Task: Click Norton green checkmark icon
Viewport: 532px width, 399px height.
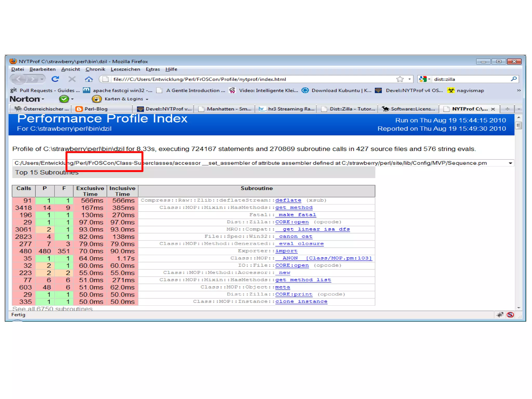Action: click(x=64, y=99)
